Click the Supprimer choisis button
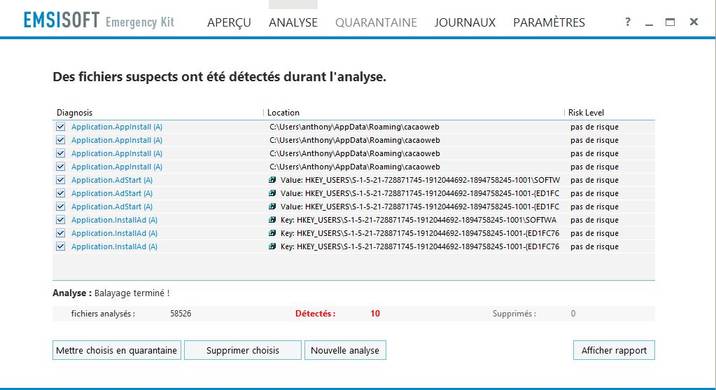This screenshot has width=716, height=390. point(242,350)
